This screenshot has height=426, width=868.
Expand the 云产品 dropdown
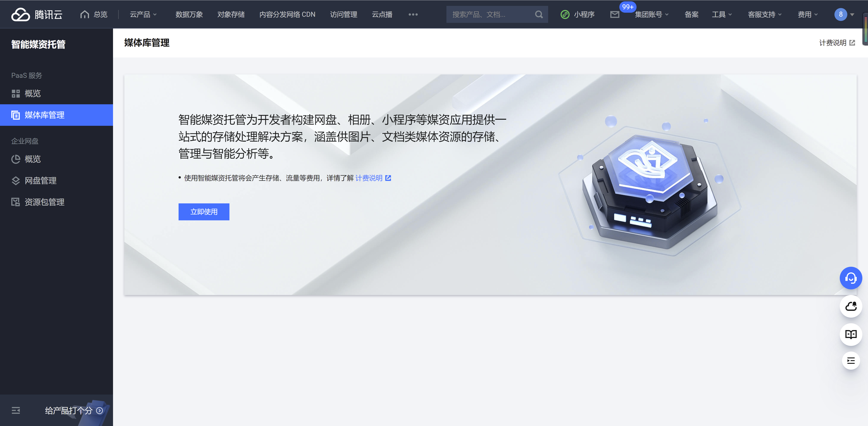[x=143, y=14]
